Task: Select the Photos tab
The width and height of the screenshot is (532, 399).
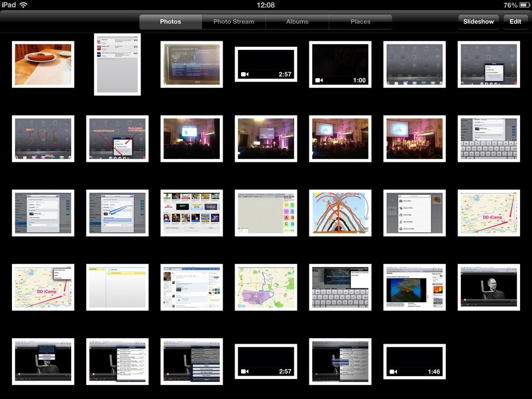Action: 170,22
